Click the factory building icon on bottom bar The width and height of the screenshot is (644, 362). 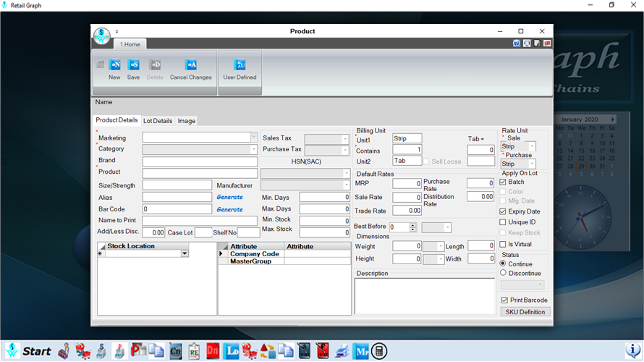[x=64, y=351]
